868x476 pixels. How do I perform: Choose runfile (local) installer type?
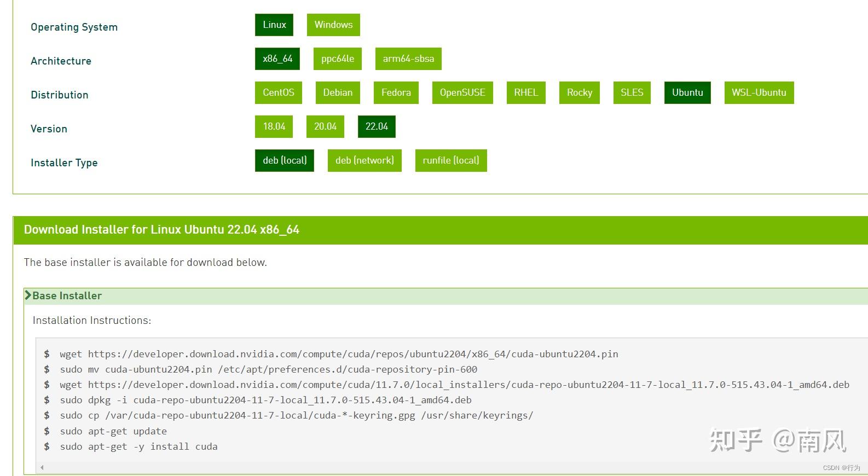[451, 161]
